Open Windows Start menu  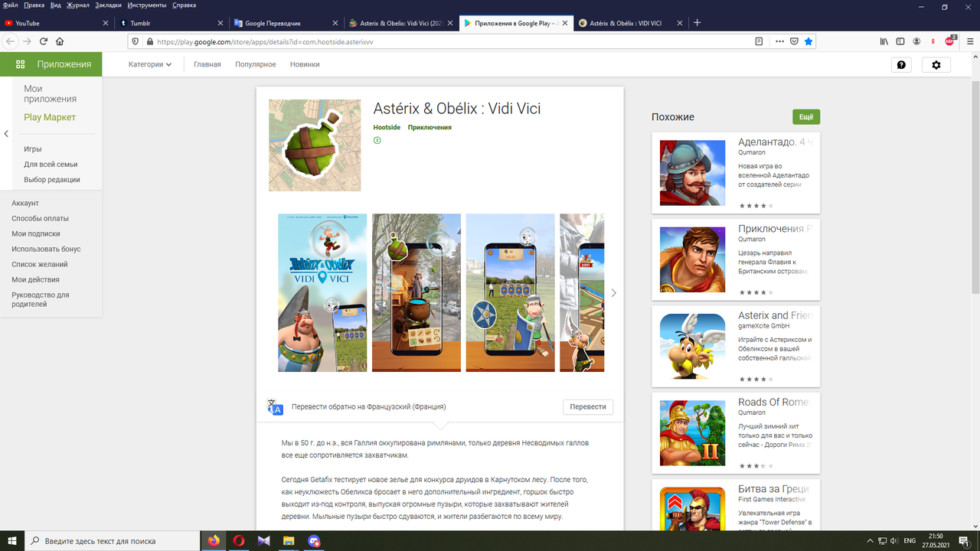(x=12, y=541)
